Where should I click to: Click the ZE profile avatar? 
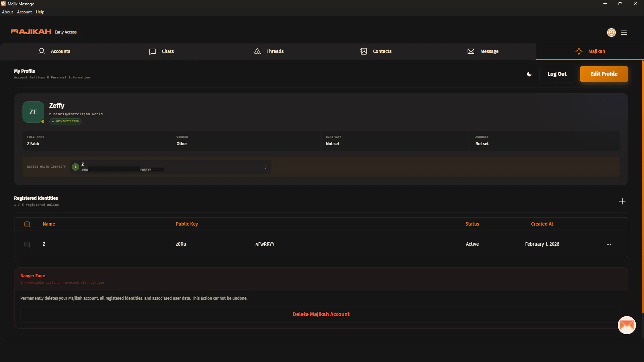33,112
